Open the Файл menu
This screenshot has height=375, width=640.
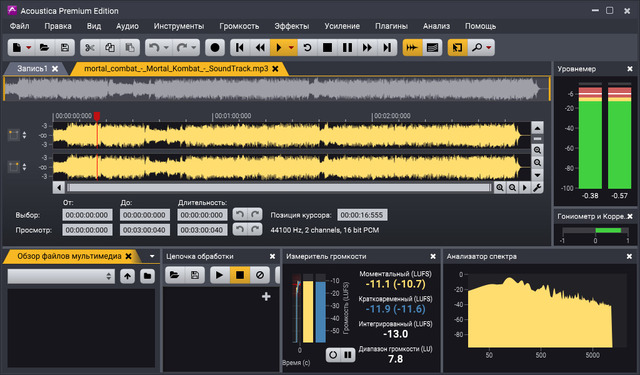pyautogui.click(x=19, y=26)
